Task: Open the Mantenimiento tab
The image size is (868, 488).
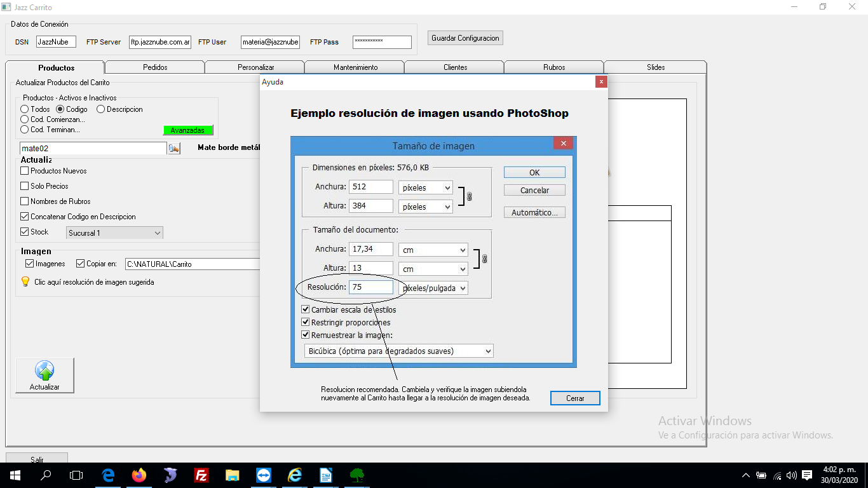Action: (355, 67)
